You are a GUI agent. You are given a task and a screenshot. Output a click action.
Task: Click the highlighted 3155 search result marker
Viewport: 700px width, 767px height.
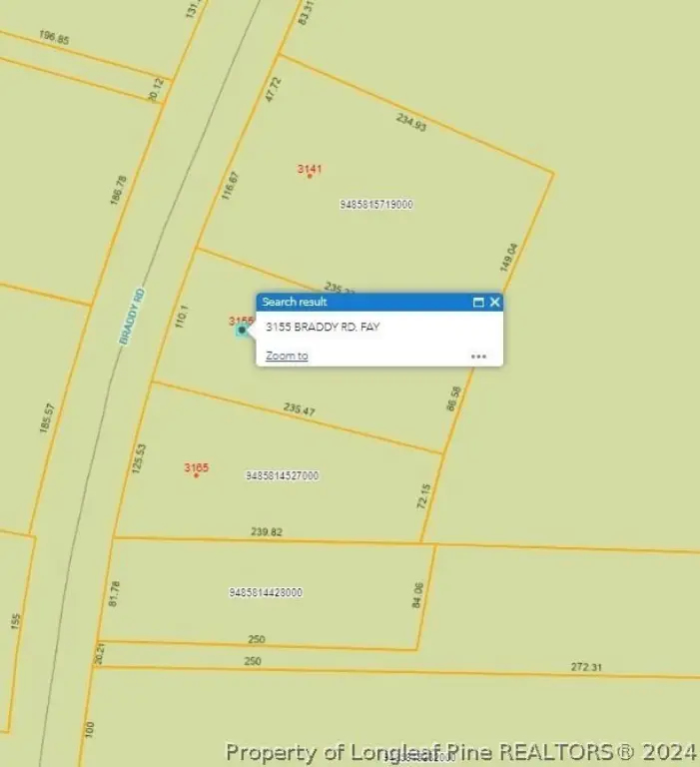(x=242, y=330)
